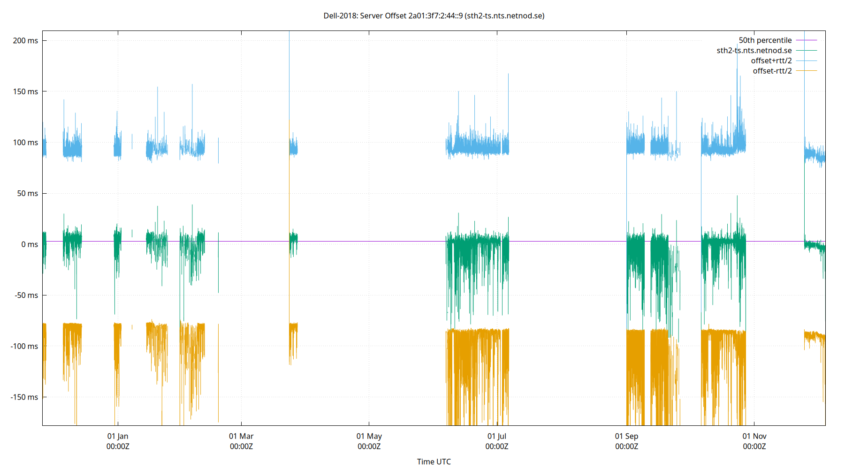Click the 'Time UTC' axis title
The width and height of the screenshot is (868, 469).
[x=434, y=461]
